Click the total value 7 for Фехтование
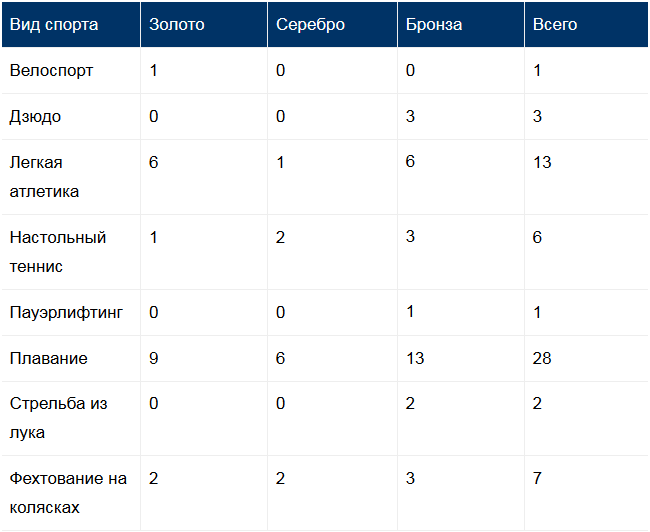 point(537,479)
